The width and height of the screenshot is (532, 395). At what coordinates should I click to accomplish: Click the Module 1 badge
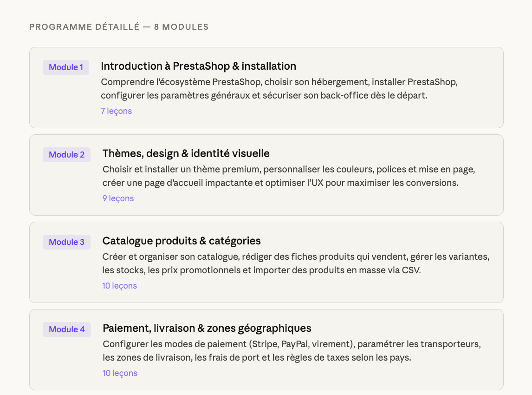(66, 67)
